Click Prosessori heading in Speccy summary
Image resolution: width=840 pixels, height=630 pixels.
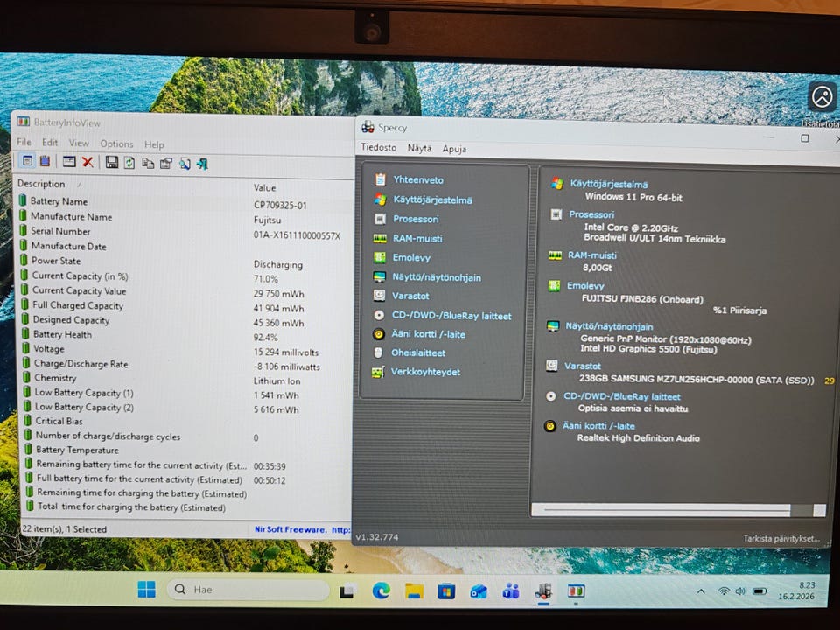[591, 214]
